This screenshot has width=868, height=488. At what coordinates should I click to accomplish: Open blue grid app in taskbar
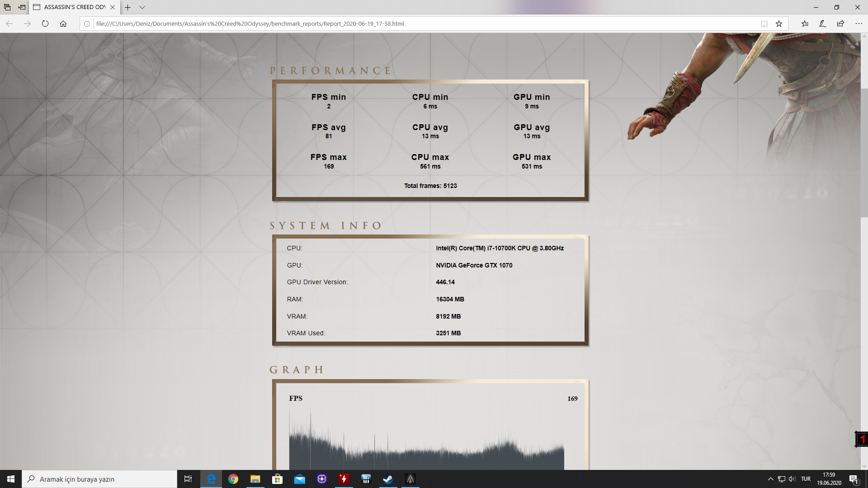366,479
